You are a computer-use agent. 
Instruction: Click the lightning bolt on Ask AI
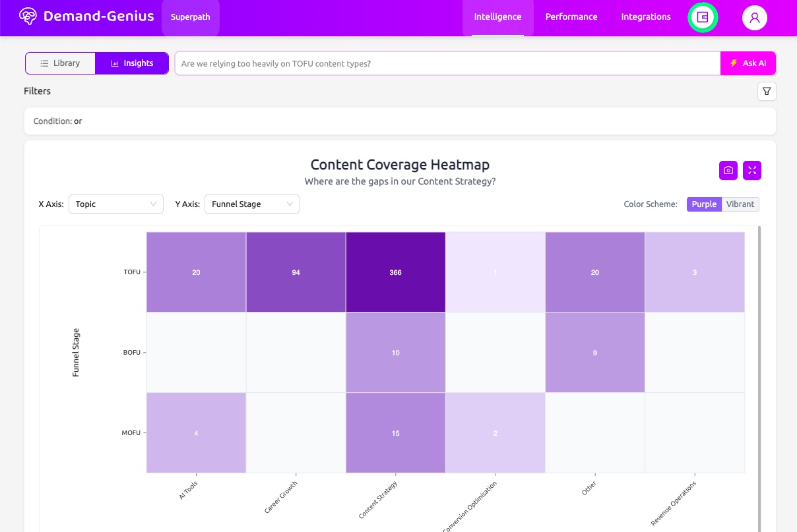point(734,63)
